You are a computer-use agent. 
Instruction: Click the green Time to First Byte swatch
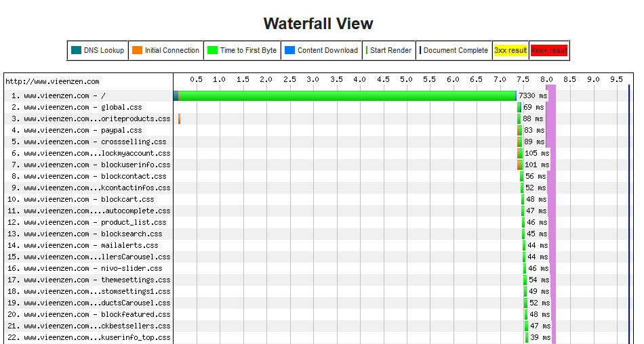tap(212, 50)
